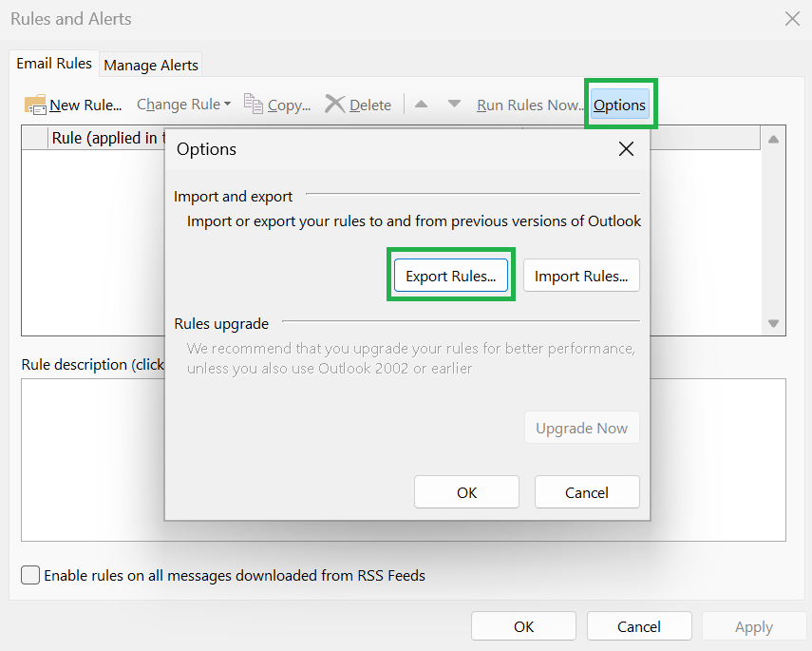
Task: Expand the Change Rule menu via its arrow
Action: point(228,105)
